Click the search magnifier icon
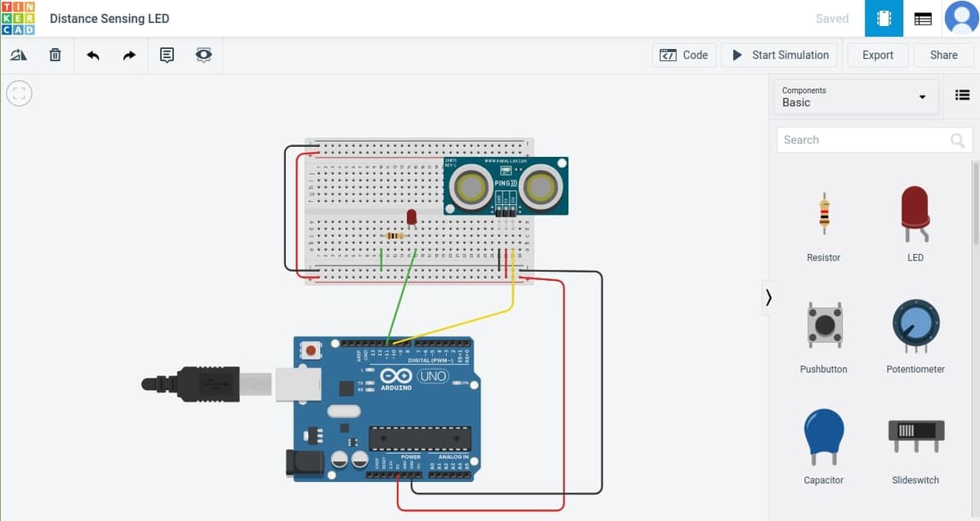This screenshot has height=521, width=980. [958, 140]
